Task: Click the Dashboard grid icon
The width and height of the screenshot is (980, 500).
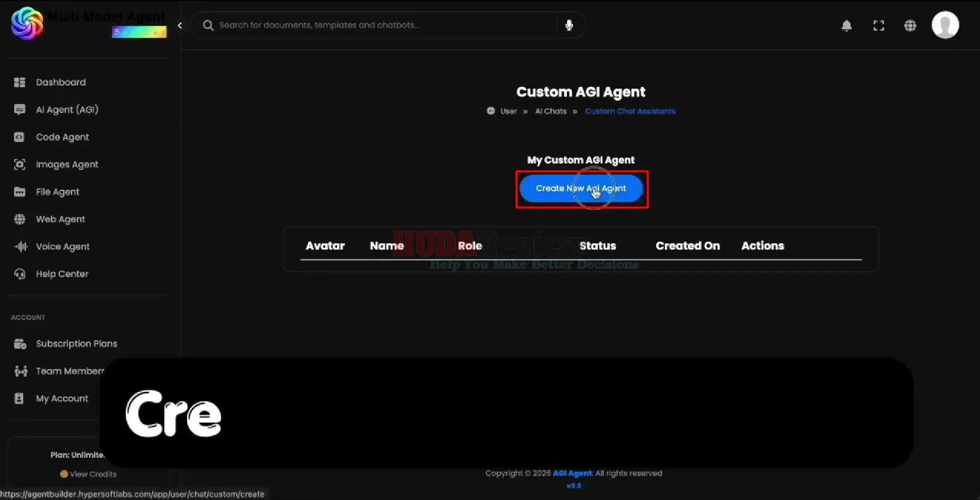Action: point(19,82)
